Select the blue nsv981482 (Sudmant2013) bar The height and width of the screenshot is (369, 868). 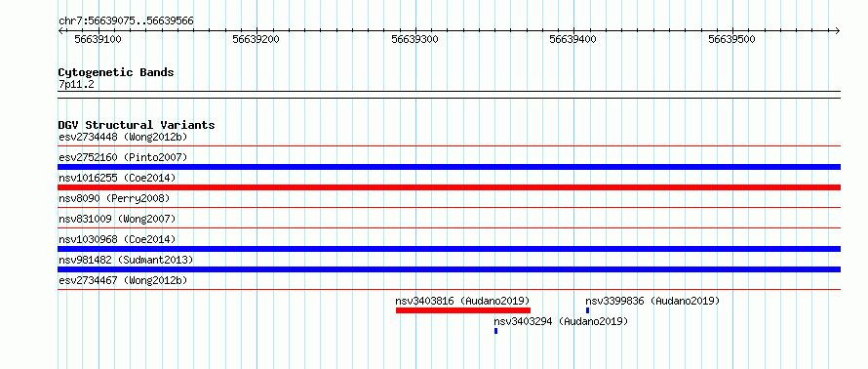449,269
